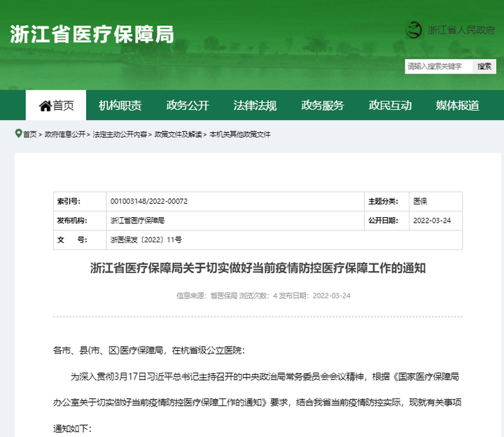The height and width of the screenshot is (437, 504).
Task: Open the 浙江省人民政府 link
Action: 461,30
